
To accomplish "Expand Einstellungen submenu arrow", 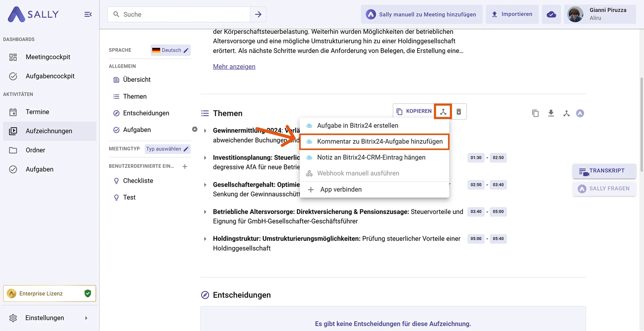I will [86, 318].
